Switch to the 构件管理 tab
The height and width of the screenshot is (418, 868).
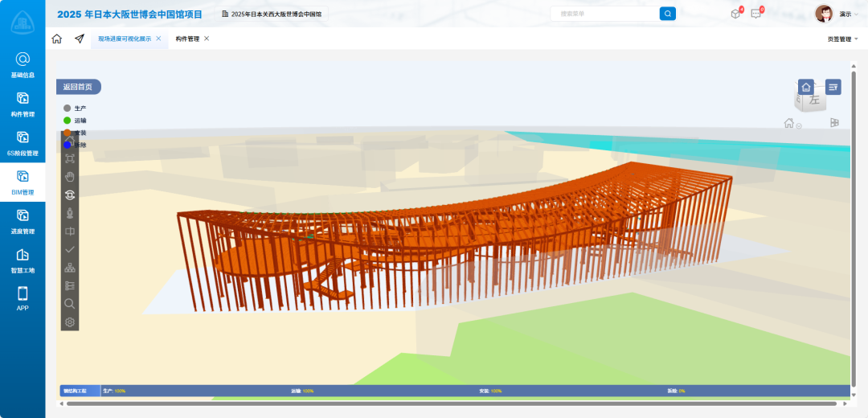pyautogui.click(x=187, y=39)
